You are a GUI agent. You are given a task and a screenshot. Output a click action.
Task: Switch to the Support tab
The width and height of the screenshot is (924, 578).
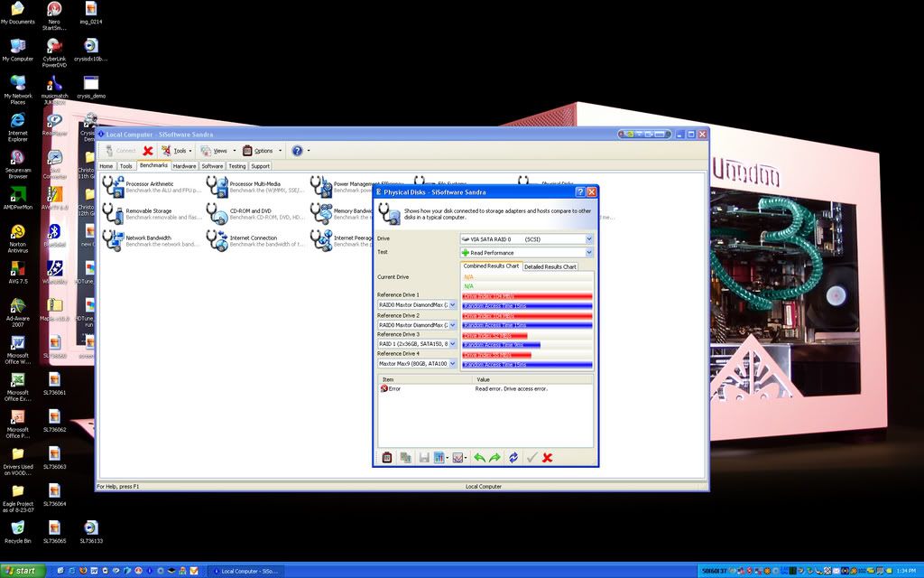[x=261, y=166]
